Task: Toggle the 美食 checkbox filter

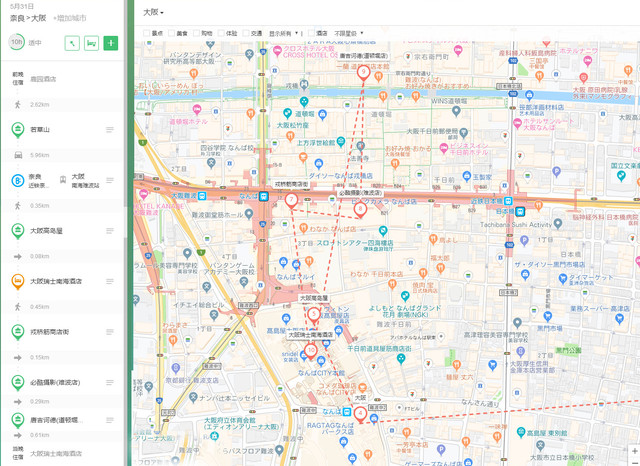Action: (172, 32)
